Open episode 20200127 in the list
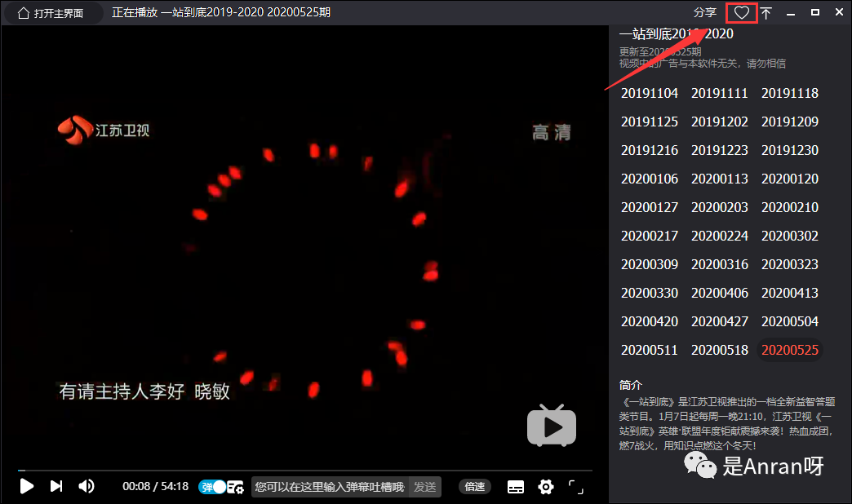852x504 pixels. [650, 207]
